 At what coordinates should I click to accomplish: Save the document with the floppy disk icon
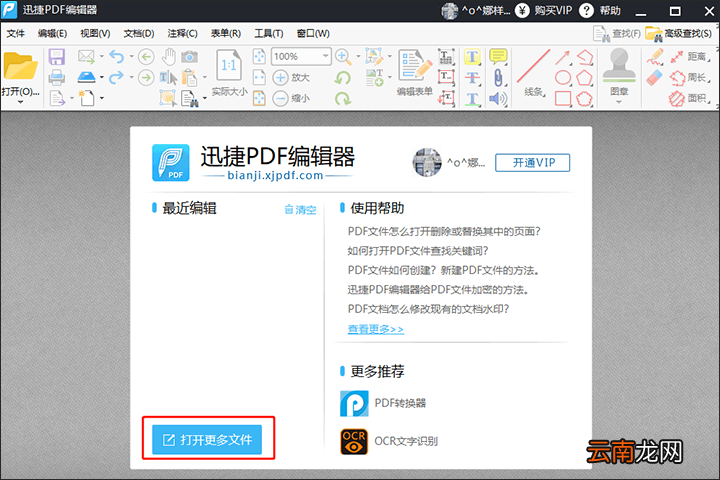(x=56, y=57)
